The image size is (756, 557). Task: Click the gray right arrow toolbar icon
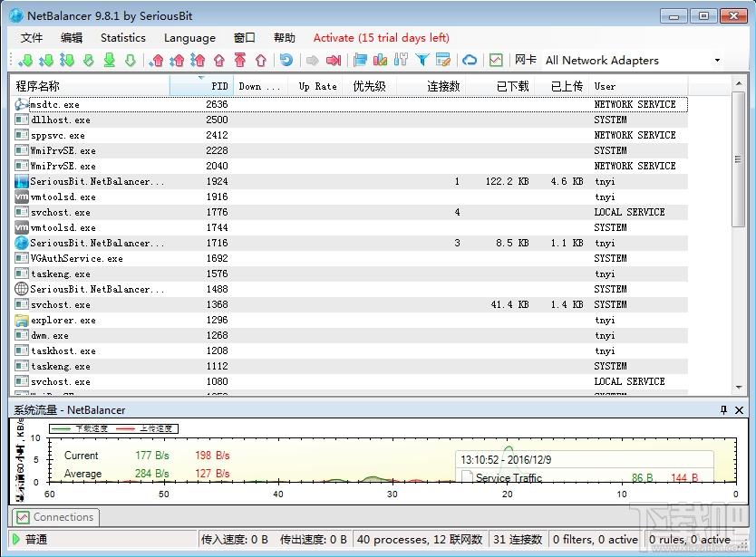(x=313, y=61)
